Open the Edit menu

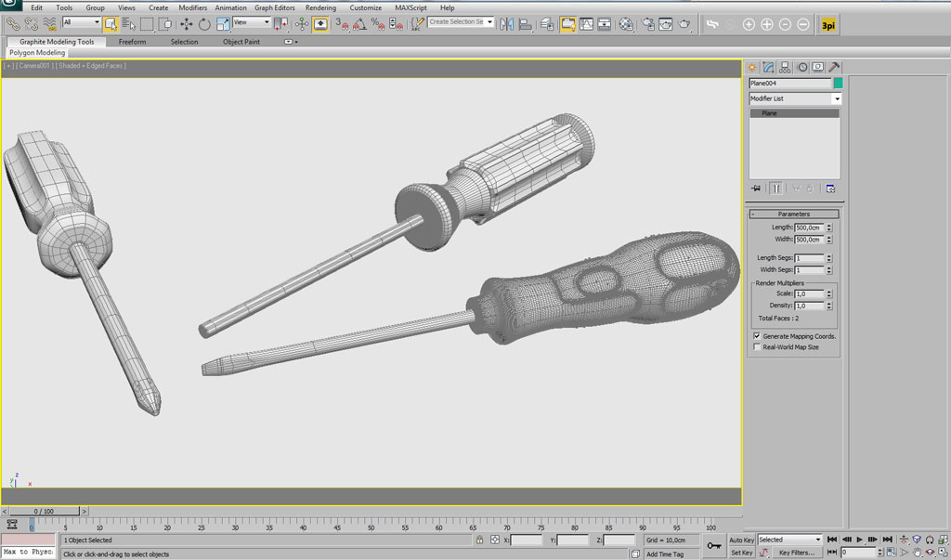tap(37, 7)
